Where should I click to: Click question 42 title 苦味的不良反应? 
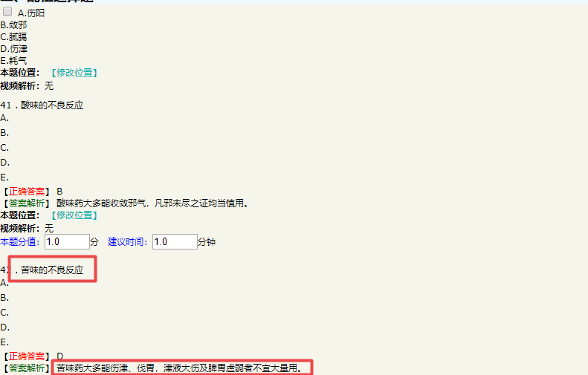(x=52, y=270)
